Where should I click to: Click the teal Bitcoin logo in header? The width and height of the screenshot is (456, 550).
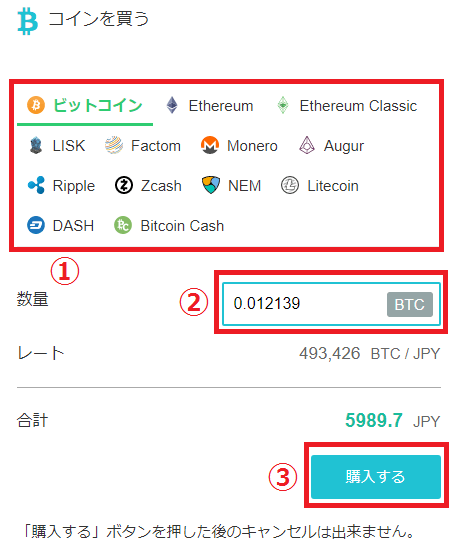click(27, 22)
